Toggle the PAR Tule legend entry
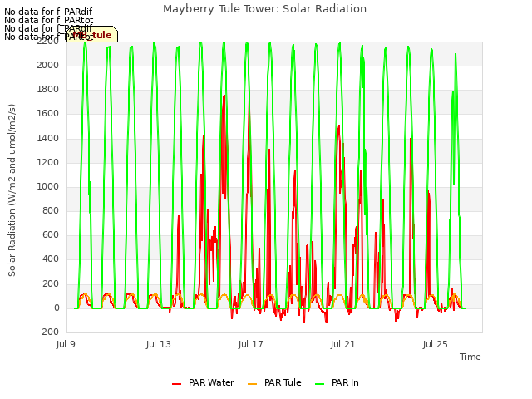The width and height of the screenshot is (532, 399). pos(274,382)
